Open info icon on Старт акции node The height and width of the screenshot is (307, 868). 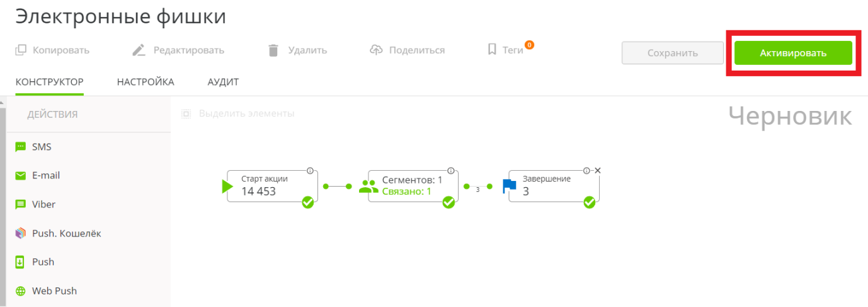coord(310,171)
